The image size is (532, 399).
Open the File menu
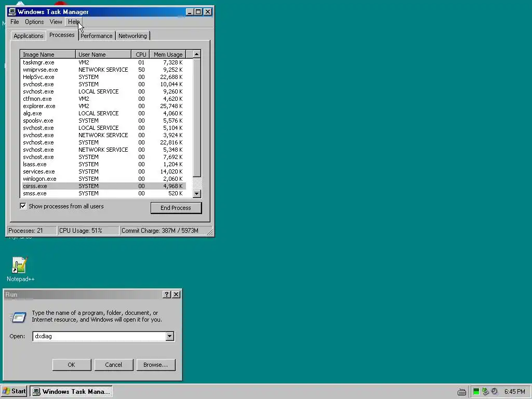(x=15, y=22)
